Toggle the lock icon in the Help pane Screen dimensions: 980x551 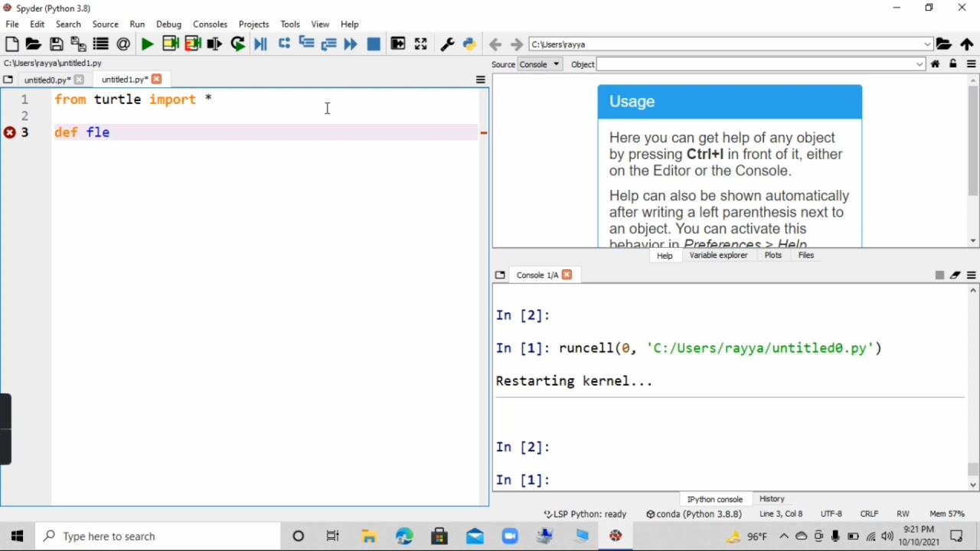tap(953, 64)
